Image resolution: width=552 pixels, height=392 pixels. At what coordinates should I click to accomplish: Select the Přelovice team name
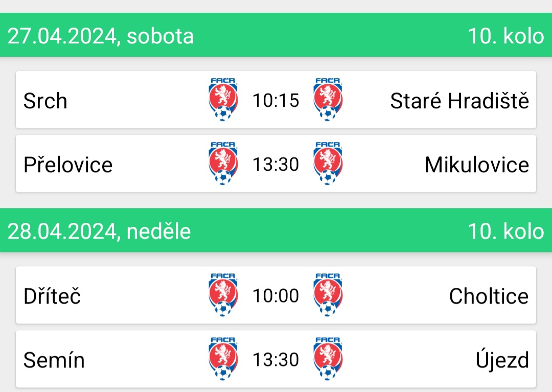68,165
